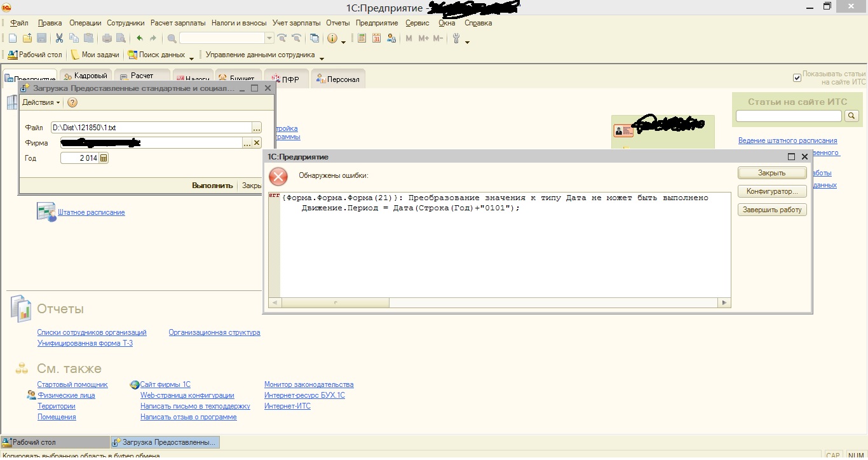Open the Штатное расписание link
The height and width of the screenshot is (460, 868).
(92, 212)
